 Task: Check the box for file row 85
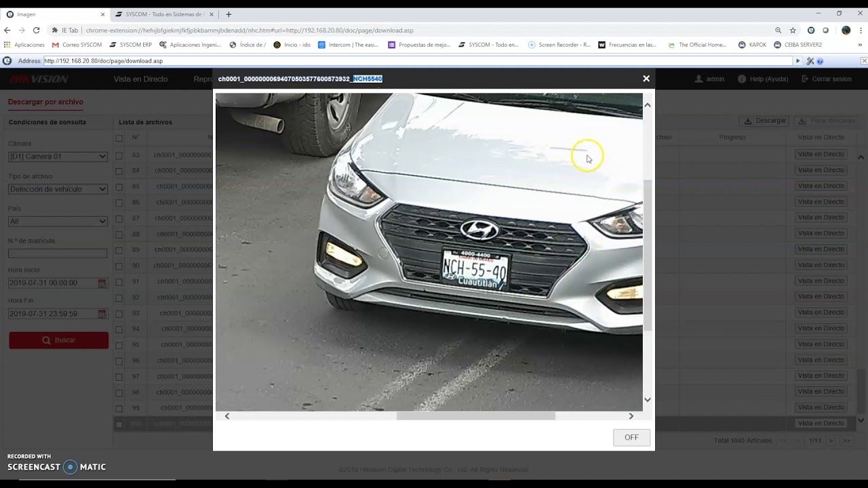pyautogui.click(x=119, y=187)
